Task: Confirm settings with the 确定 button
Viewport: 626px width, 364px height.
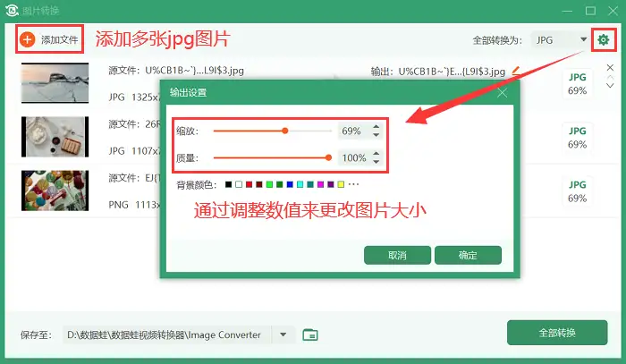Action: pyautogui.click(x=468, y=255)
